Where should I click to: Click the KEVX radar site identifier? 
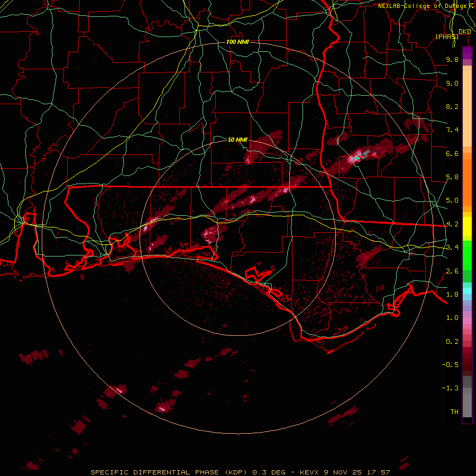[309, 472]
